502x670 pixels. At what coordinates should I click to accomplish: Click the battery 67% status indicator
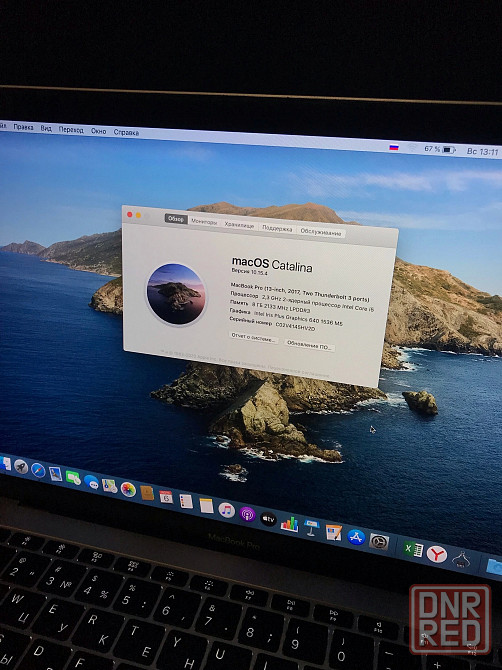[x=439, y=150]
